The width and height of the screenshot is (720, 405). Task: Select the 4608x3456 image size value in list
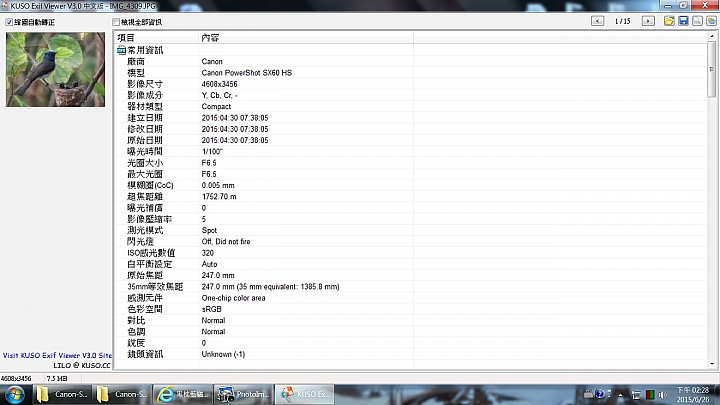tap(219, 84)
